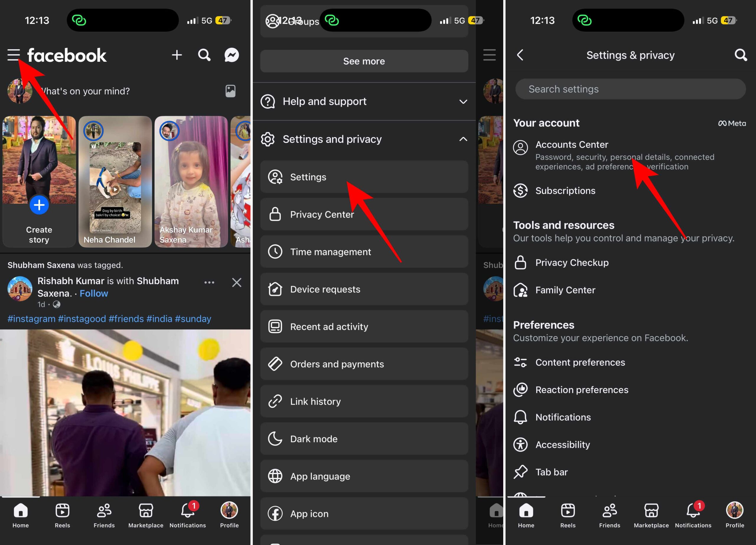Tap the Home tab on the Facebook feed screen
Image resolution: width=756 pixels, height=545 pixels.
[x=21, y=516]
